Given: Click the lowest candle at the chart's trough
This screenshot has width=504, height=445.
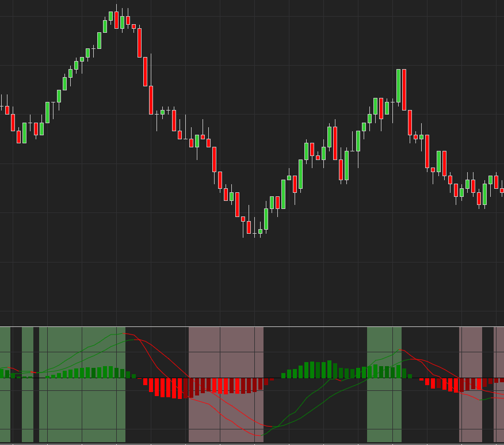Looking at the screenshot, I should [254, 233].
